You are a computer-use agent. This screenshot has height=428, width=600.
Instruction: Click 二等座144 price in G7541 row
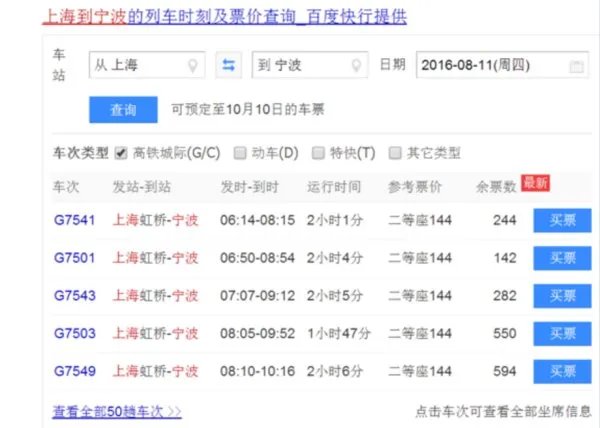click(420, 220)
